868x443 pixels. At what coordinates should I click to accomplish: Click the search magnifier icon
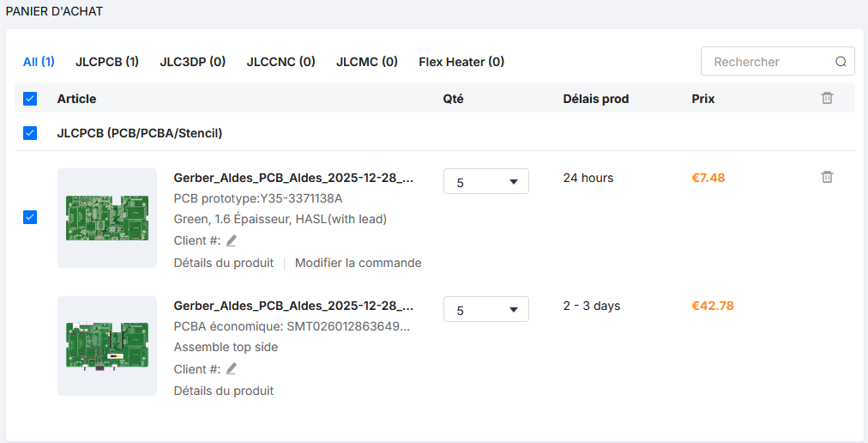[x=841, y=62]
